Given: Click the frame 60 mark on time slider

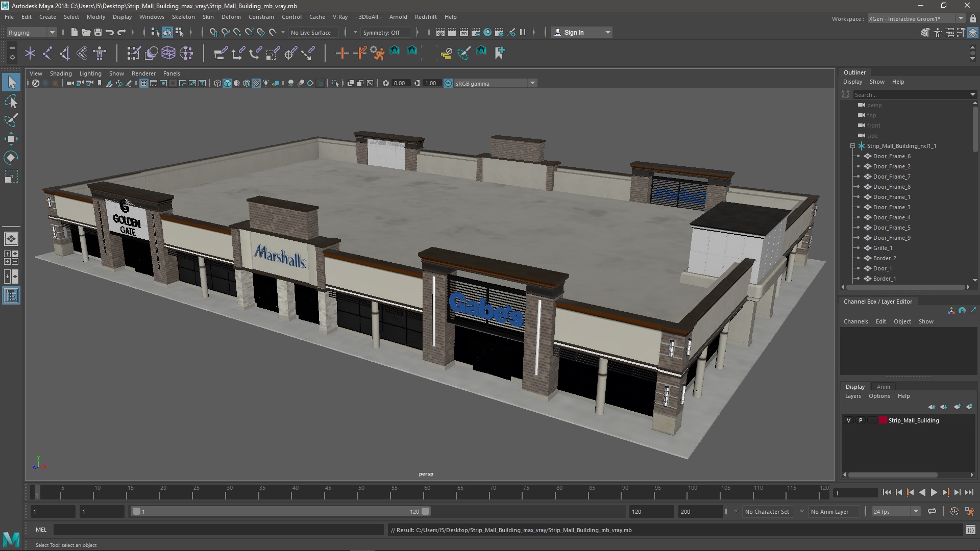Looking at the screenshot, I should 427,492.
